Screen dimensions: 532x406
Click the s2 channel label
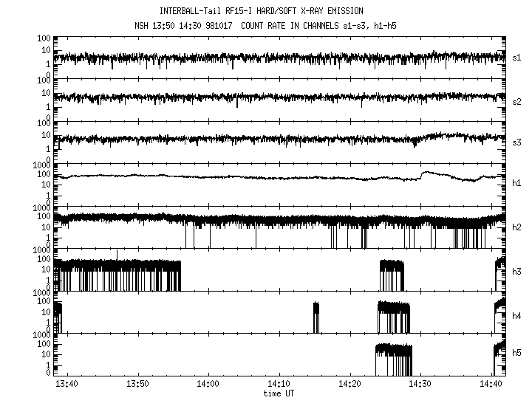(x=517, y=101)
